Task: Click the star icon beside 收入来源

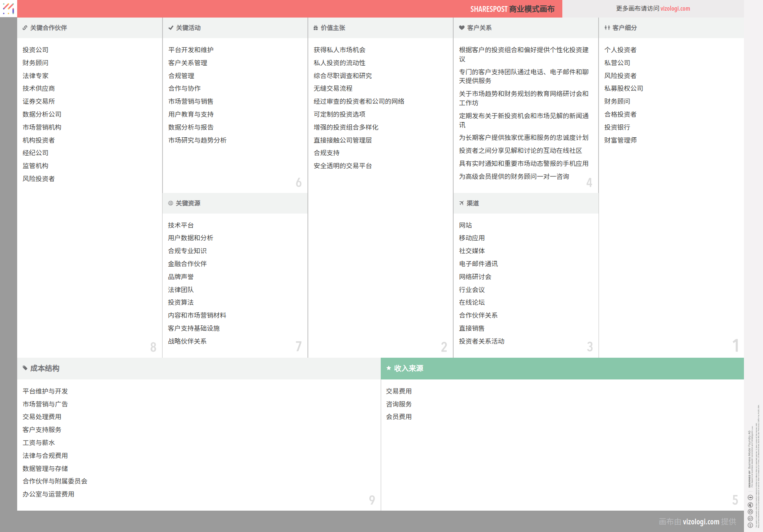Action: (389, 368)
